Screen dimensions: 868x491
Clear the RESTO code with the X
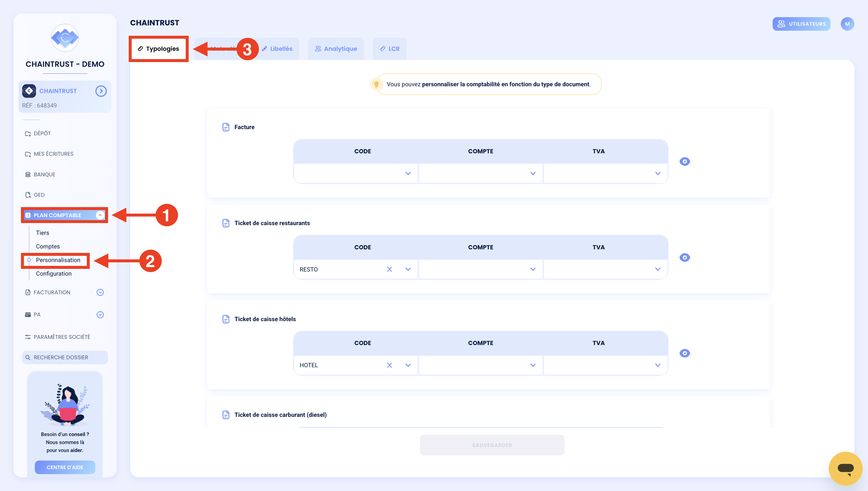tap(389, 269)
